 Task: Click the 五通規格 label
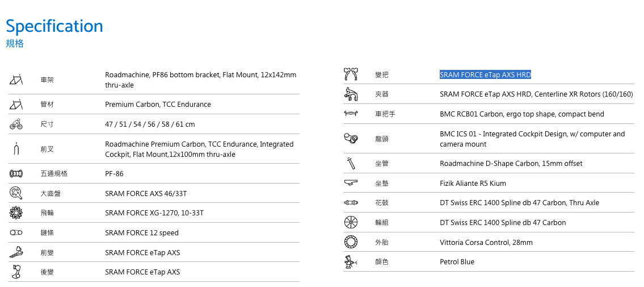[54, 173]
